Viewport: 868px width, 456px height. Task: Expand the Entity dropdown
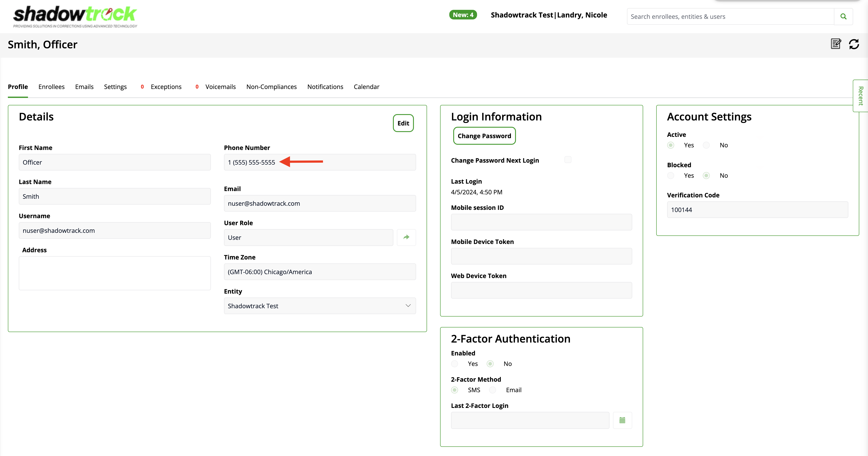click(x=319, y=306)
